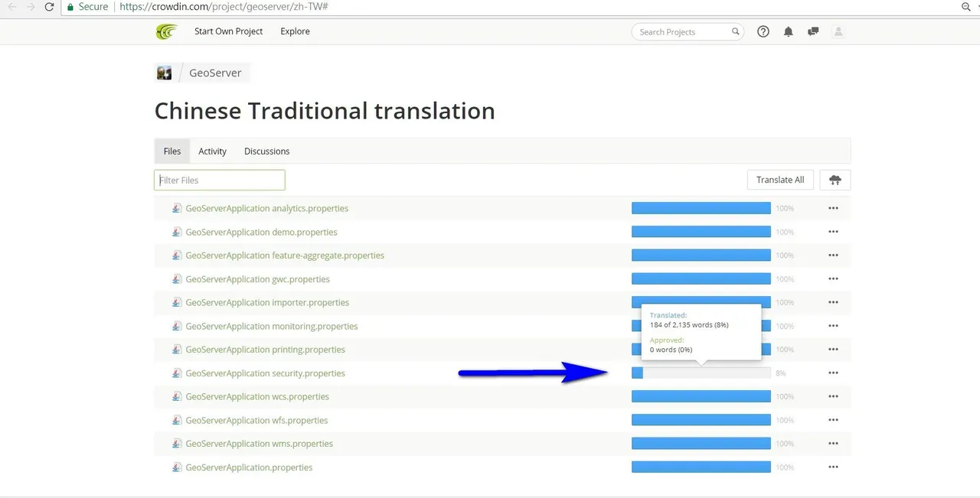980x498 pixels.
Task: Click the file icon beside monitoring.properties
Action: pos(177,326)
